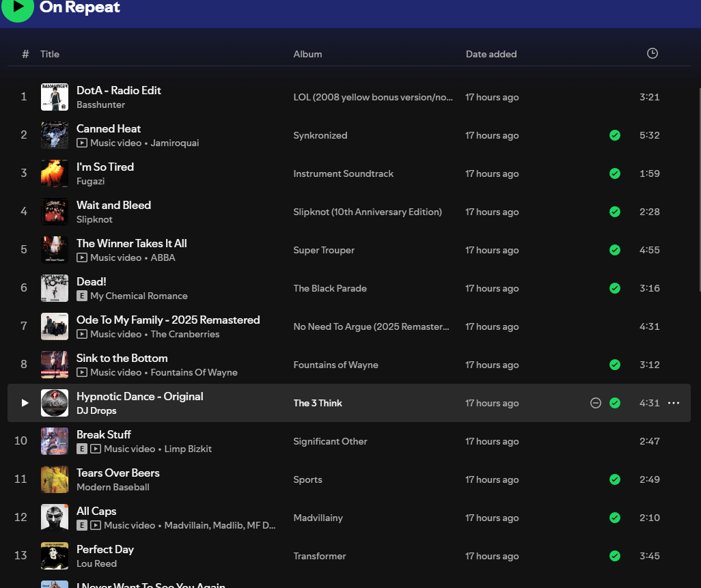Open more options for Hypnotic Dance
Viewport: 701px width, 588px height.
674,403
